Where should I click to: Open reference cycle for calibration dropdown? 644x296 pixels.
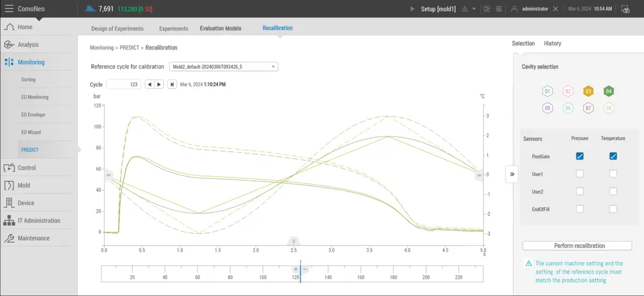click(223, 67)
